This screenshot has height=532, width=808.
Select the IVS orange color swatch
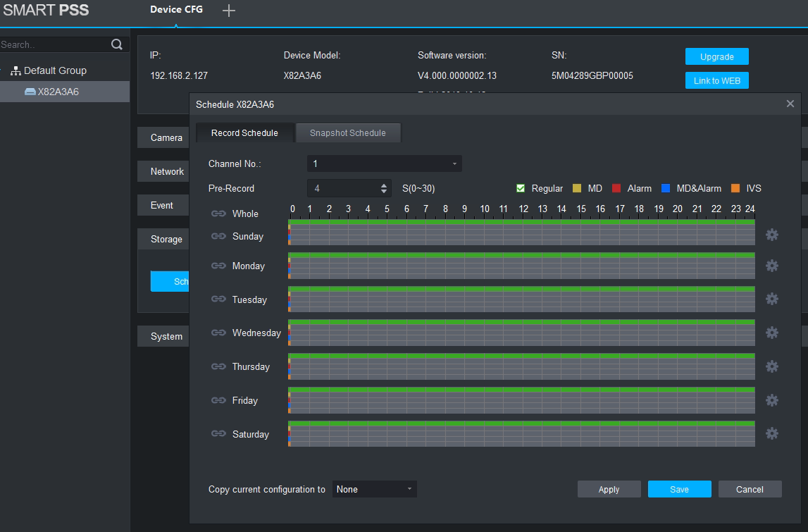(x=735, y=188)
